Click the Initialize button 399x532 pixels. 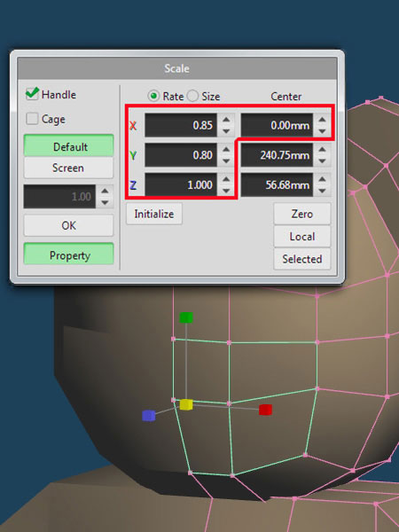tap(154, 214)
